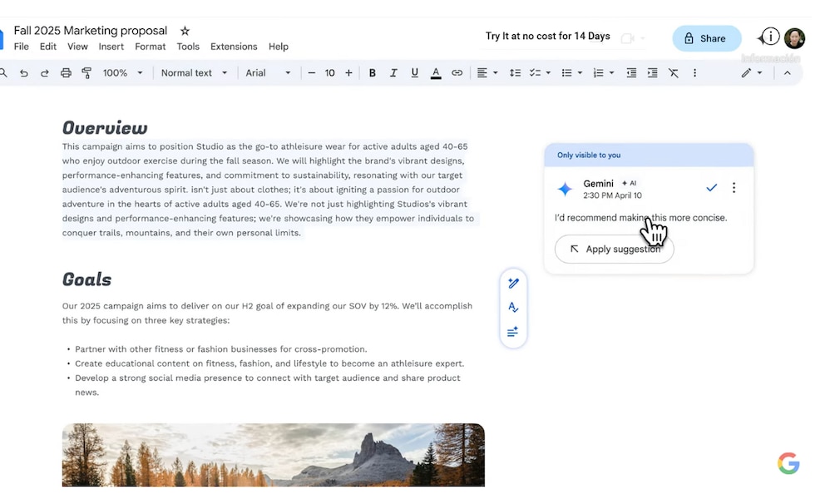Open the Insert menu

(x=111, y=47)
